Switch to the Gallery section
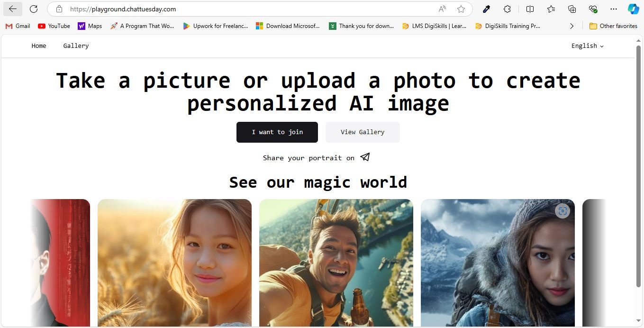This screenshot has width=644, height=328. 76,46
